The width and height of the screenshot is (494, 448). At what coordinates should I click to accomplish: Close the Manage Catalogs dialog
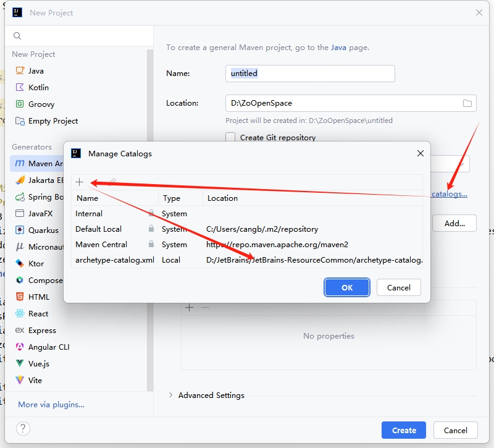pos(421,153)
